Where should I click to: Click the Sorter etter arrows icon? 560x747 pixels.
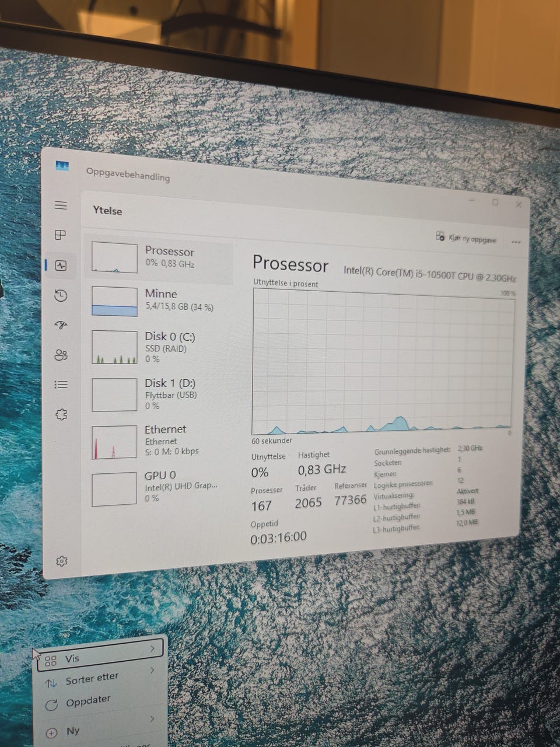tap(51, 683)
